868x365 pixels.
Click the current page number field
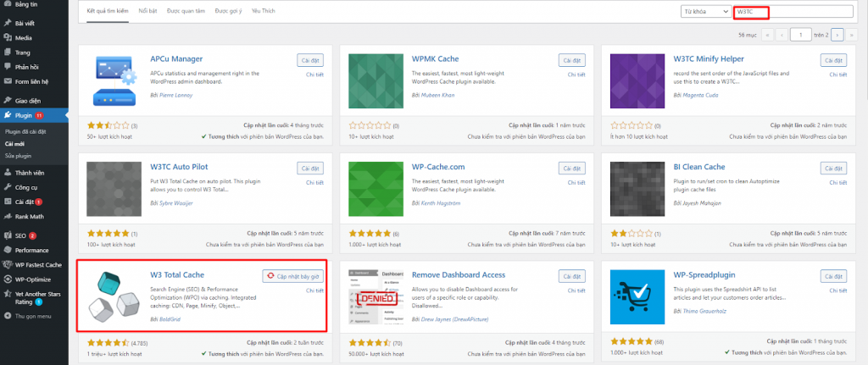[x=800, y=35]
